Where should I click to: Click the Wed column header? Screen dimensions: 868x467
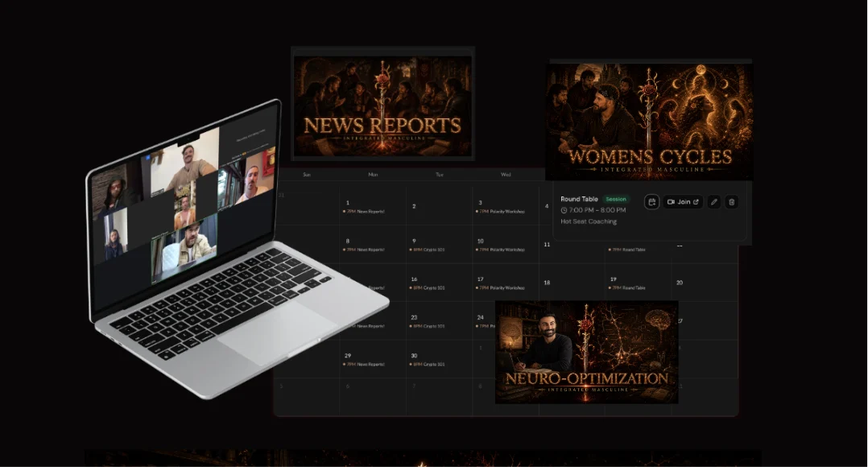pos(506,174)
